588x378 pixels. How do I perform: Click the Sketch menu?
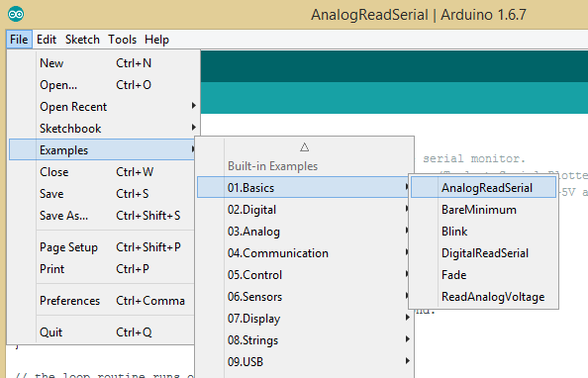pyautogui.click(x=82, y=40)
